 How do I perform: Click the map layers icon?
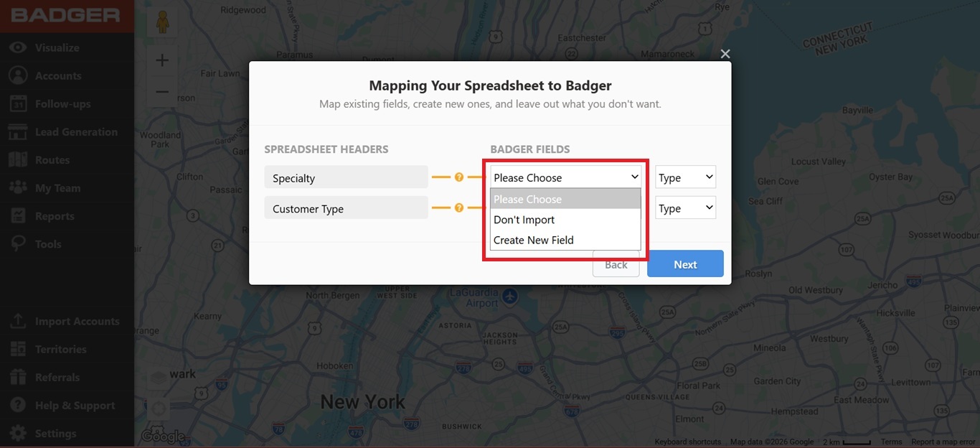point(159,378)
